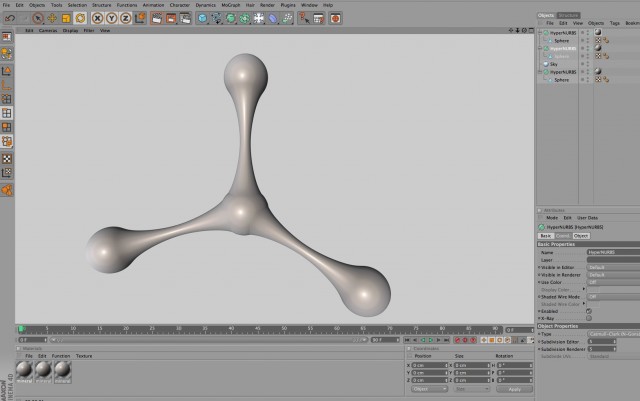Screen dimensions: 640x401
Task: Click the Apply button in Coordinates
Action: coord(514,389)
